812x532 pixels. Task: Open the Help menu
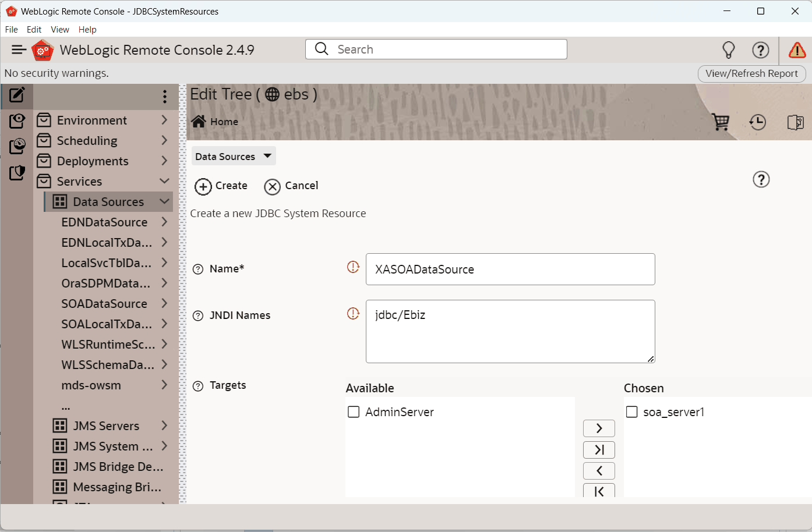pyautogui.click(x=87, y=30)
